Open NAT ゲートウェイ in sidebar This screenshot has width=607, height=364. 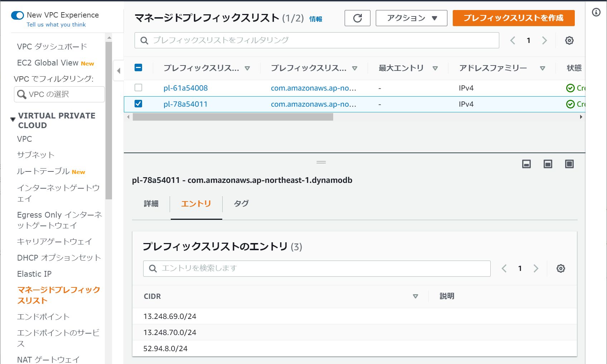(48, 359)
